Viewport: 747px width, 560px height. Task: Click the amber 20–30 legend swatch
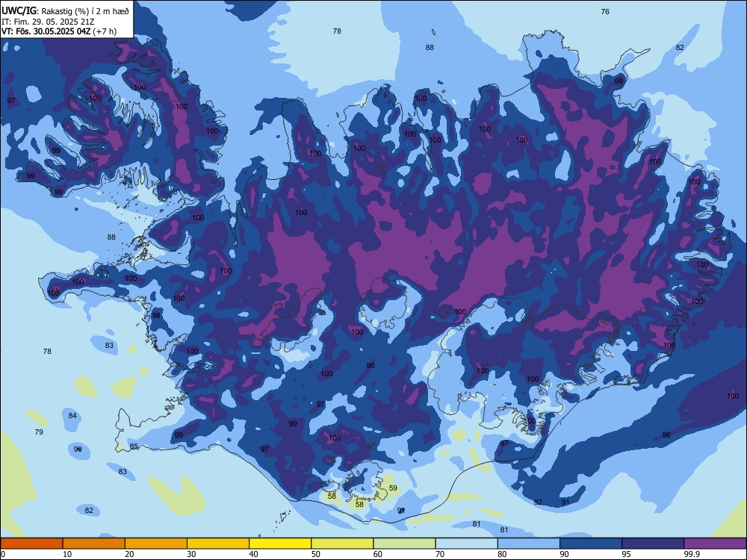tap(156, 544)
